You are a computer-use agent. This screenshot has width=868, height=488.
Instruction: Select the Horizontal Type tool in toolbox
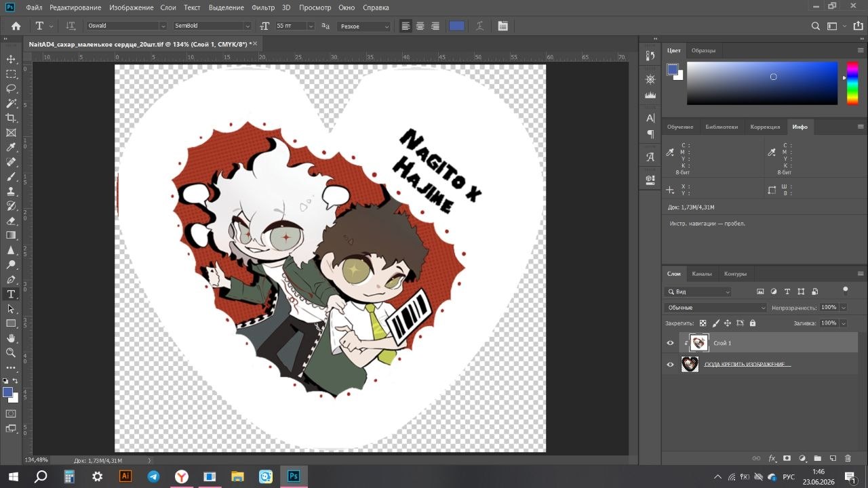(x=11, y=294)
